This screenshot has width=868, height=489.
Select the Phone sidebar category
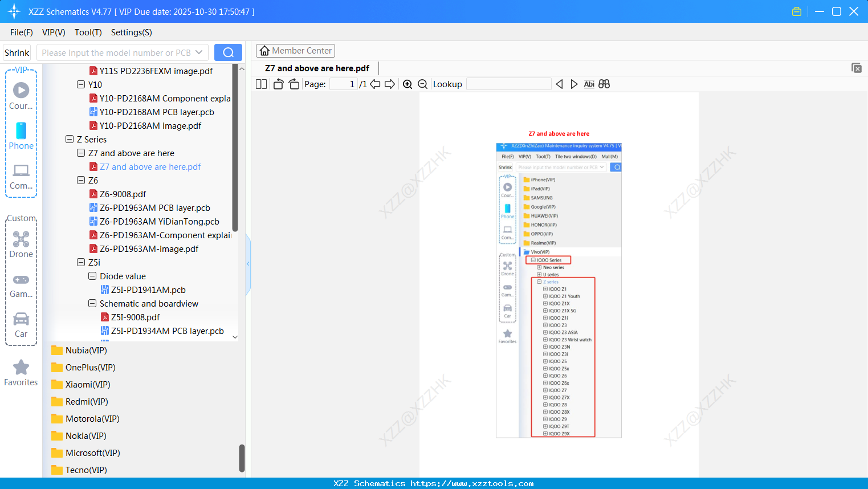[x=21, y=136]
